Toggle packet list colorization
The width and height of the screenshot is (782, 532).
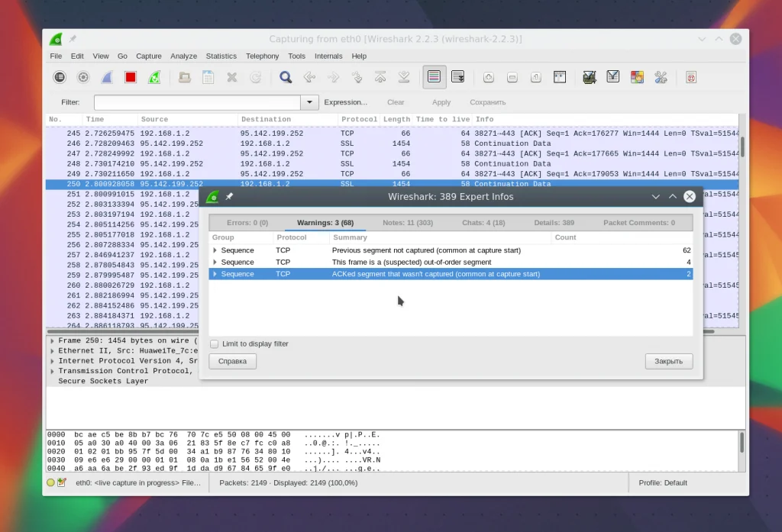coord(435,77)
